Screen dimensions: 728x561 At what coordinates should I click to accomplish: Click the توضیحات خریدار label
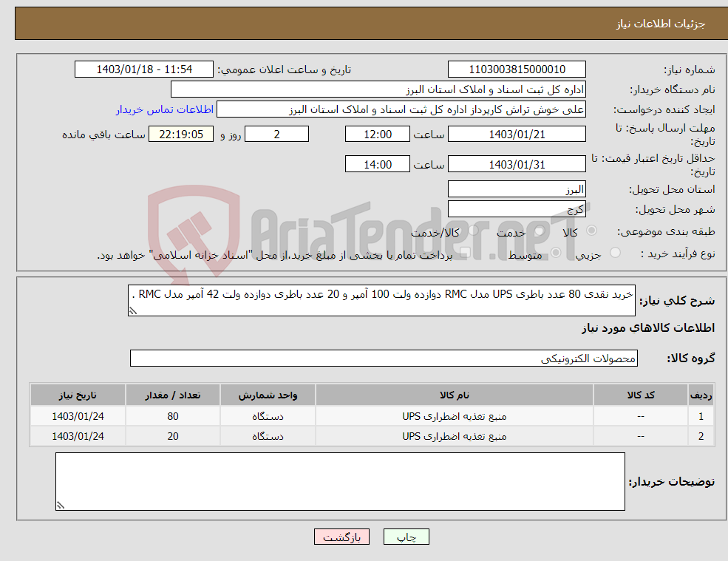tap(672, 482)
